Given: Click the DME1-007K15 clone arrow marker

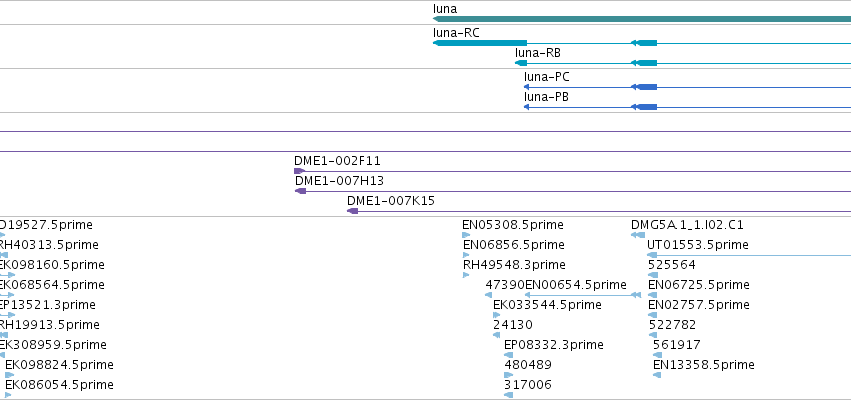Looking at the screenshot, I should pos(353,211).
